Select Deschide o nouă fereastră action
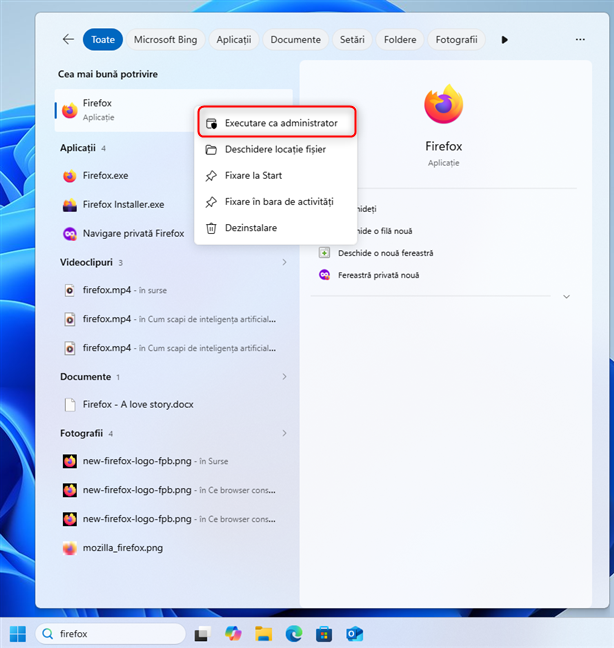The image size is (614, 648). 386,253
